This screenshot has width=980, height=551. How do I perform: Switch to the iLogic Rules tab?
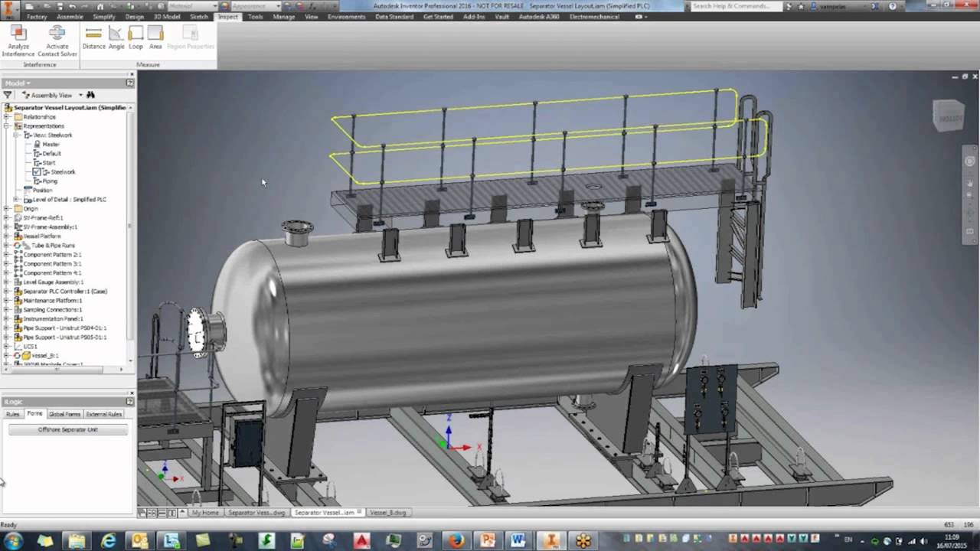point(13,414)
